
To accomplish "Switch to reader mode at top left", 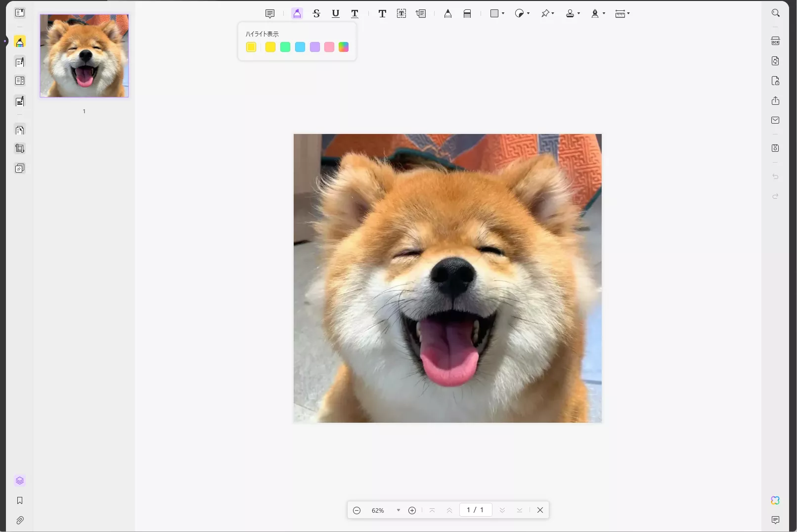I will click(x=20, y=13).
